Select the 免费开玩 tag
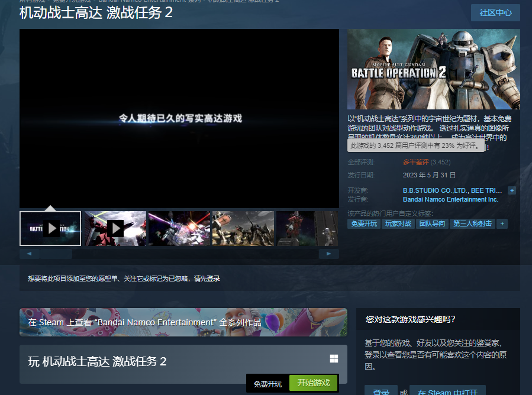The height and width of the screenshot is (395, 532). [x=364, y=224]
